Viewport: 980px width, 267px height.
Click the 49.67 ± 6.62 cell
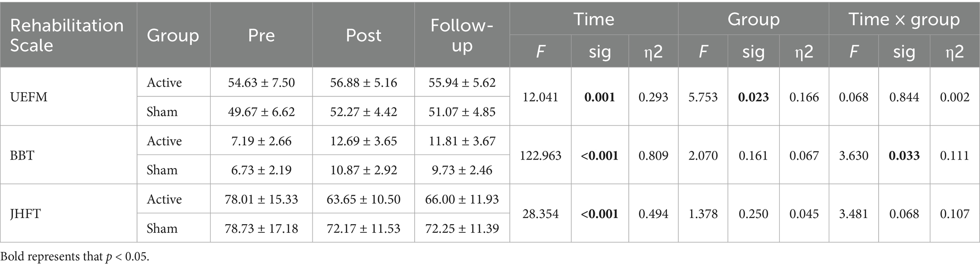[x=261, y=112]
